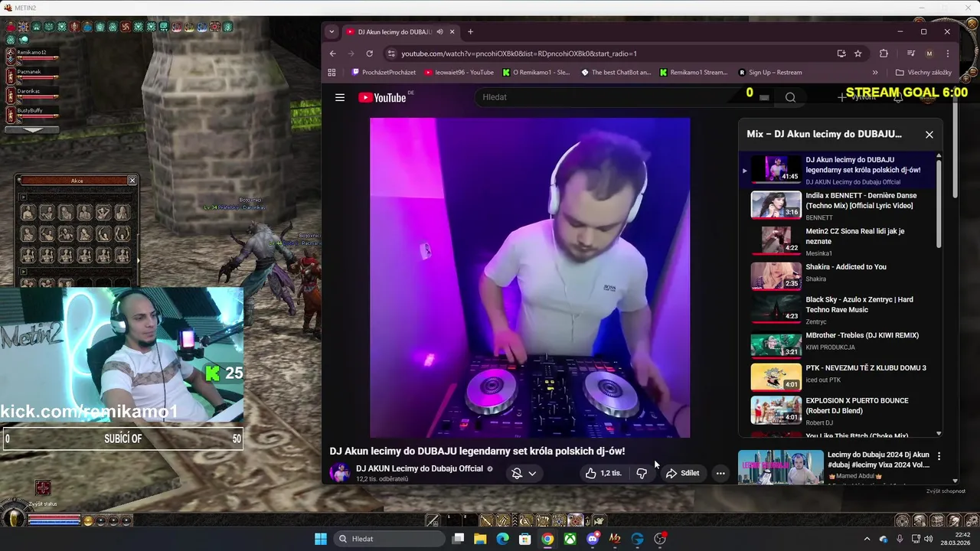Open the Chrome tab search dropdown
Viewport: 980px width, 551px height.
[332, 32]
